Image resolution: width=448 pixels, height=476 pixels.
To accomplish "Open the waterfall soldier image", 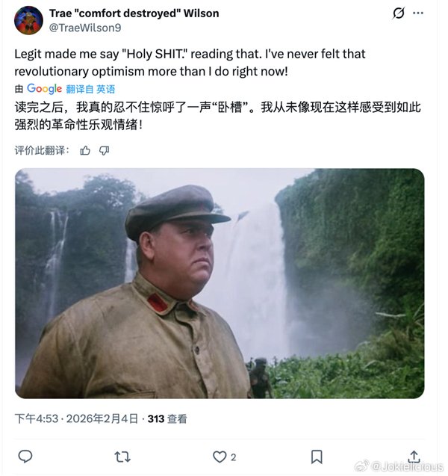I will (220, 283).
